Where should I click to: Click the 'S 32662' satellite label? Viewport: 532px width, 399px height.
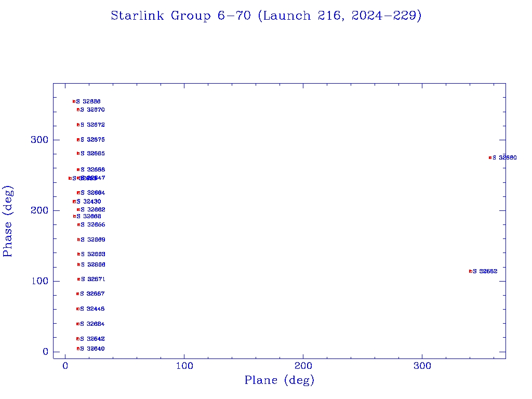(x=92, y=210)
